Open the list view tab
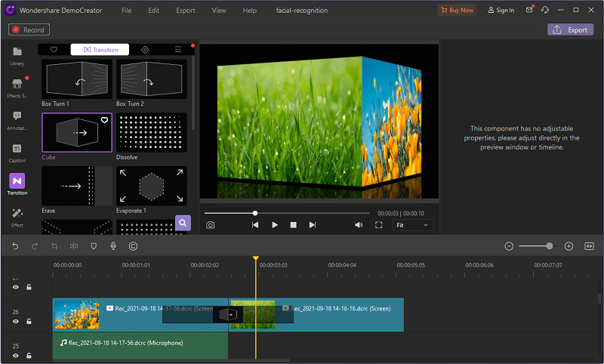 pyautogui.click(x=178, y=50)
